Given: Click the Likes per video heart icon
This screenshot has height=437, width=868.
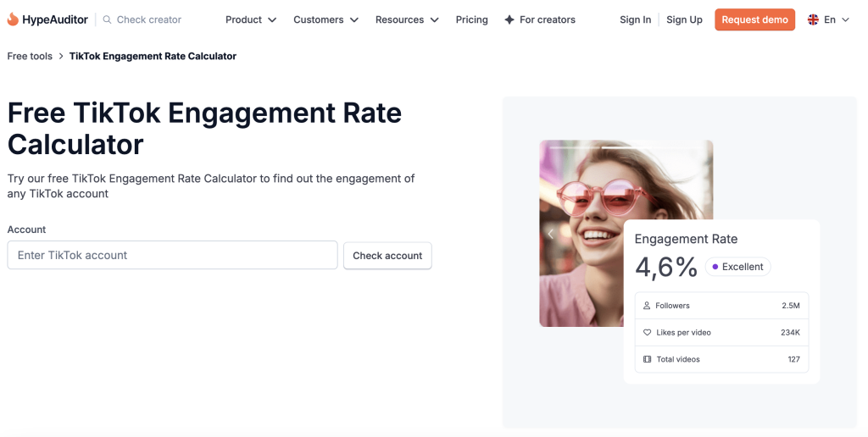Looking at the screenshot, I should (647, 333).
